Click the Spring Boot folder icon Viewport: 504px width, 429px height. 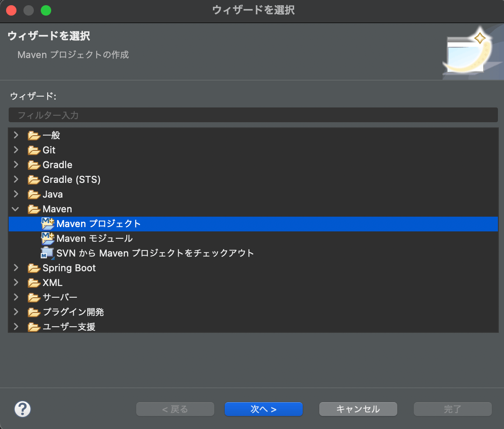[x=34, y=268]
